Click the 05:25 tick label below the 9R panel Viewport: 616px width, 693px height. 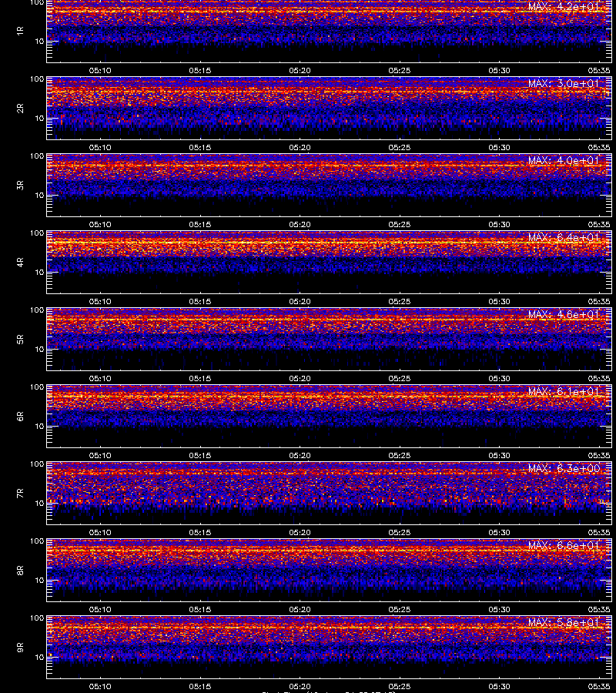(400, 686)
